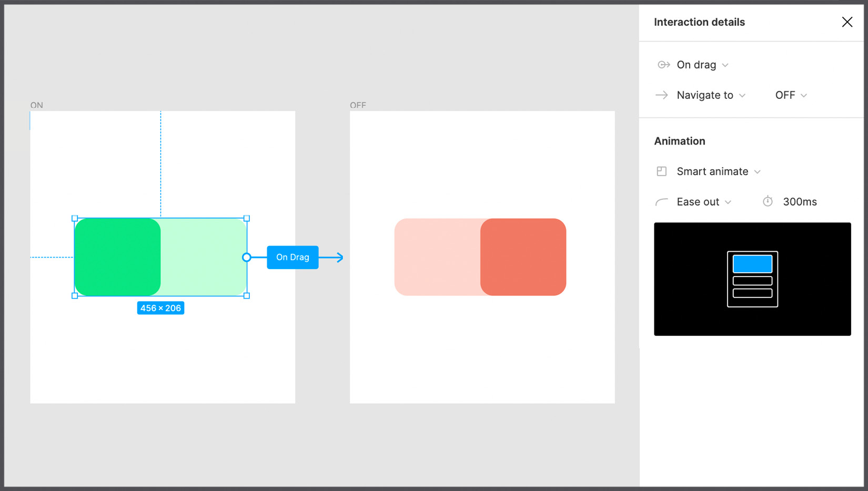Click the On Drag connector label

tap(292, 257)
